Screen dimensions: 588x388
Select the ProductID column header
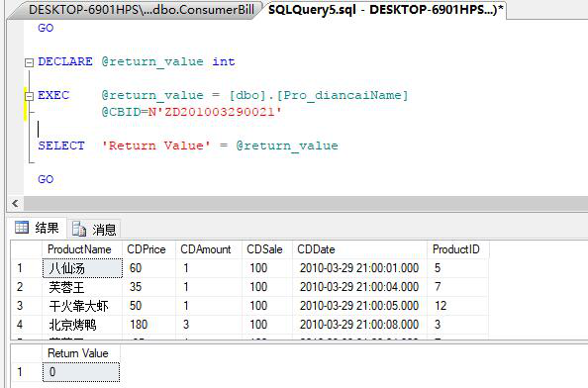(458, 249)
